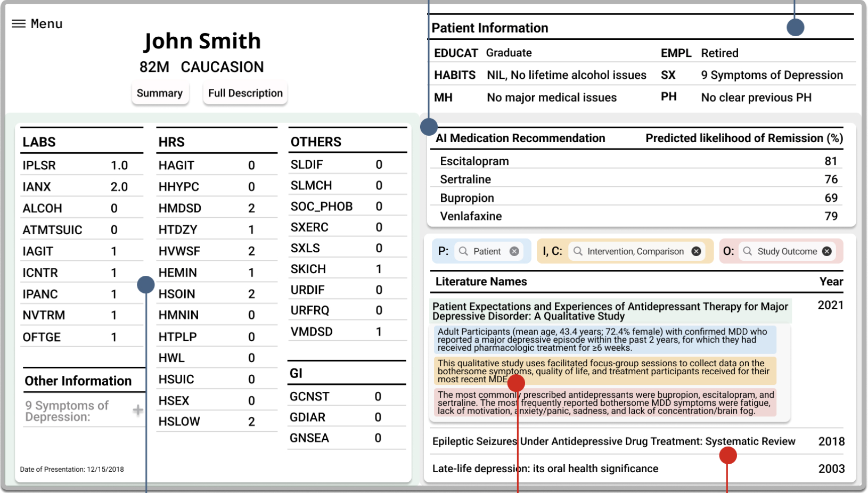Screen dimensions: 868x493
Task: Expand the Epileptic Seizures systematic review entry
Action: (x=613, y=441)
